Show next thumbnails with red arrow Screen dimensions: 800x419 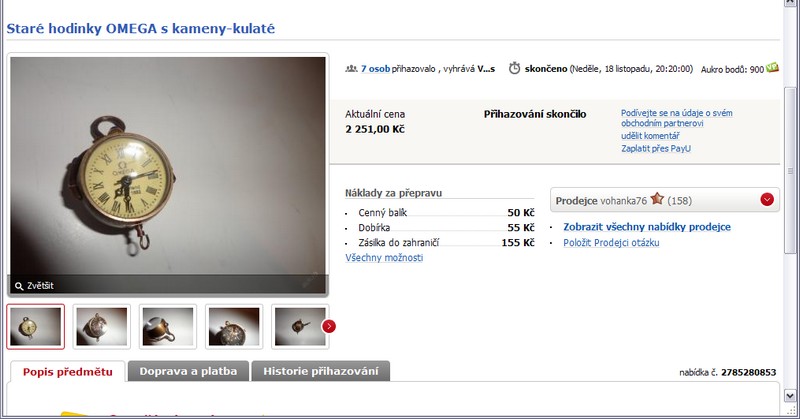[x=329, y=326]
